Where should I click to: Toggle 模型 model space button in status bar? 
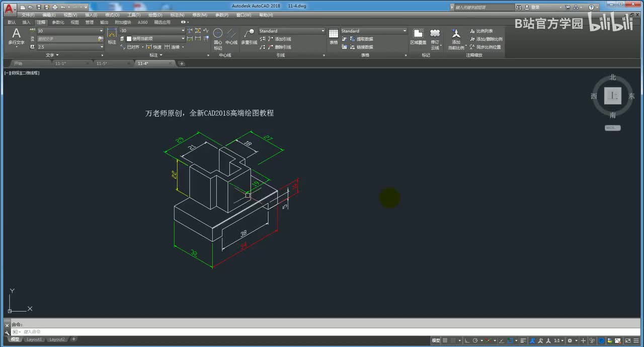(436, 340)
